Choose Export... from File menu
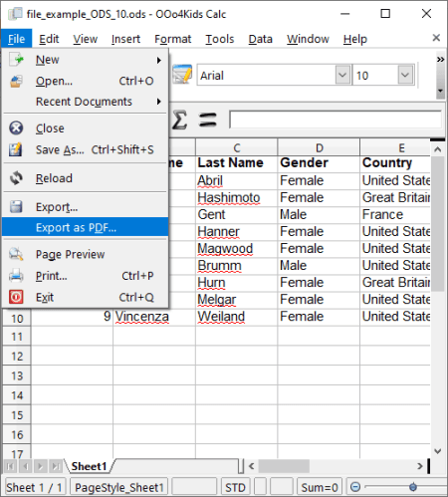The width and height of the screenshot is (448, 497). pos(86,207)
